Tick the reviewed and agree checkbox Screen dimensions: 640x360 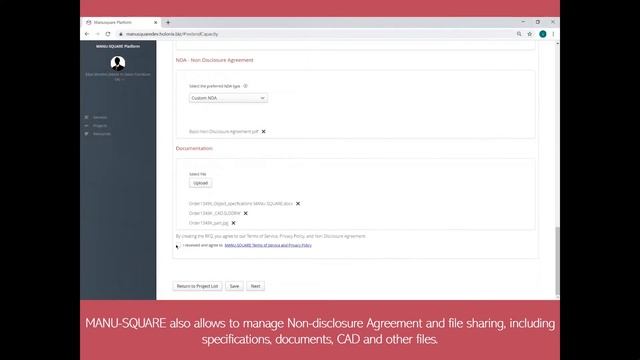click(x=178, y=245)
